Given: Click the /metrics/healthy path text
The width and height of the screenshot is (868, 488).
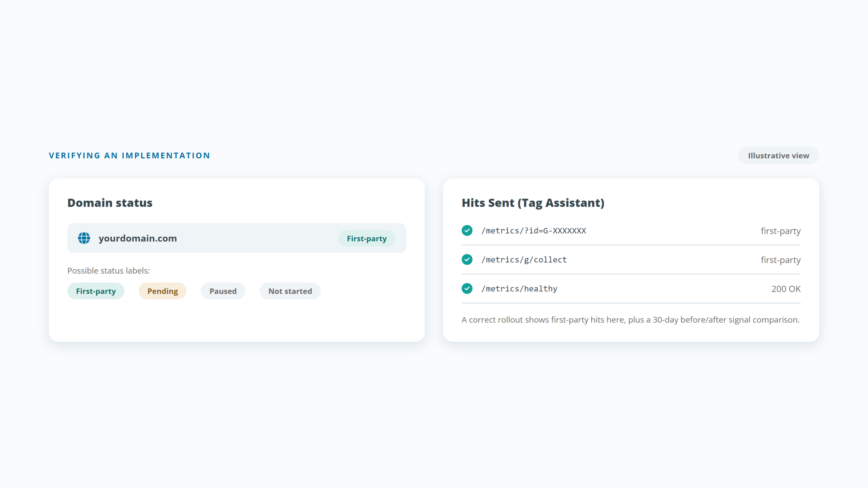Looking at the screenshot, I should 519,289.
